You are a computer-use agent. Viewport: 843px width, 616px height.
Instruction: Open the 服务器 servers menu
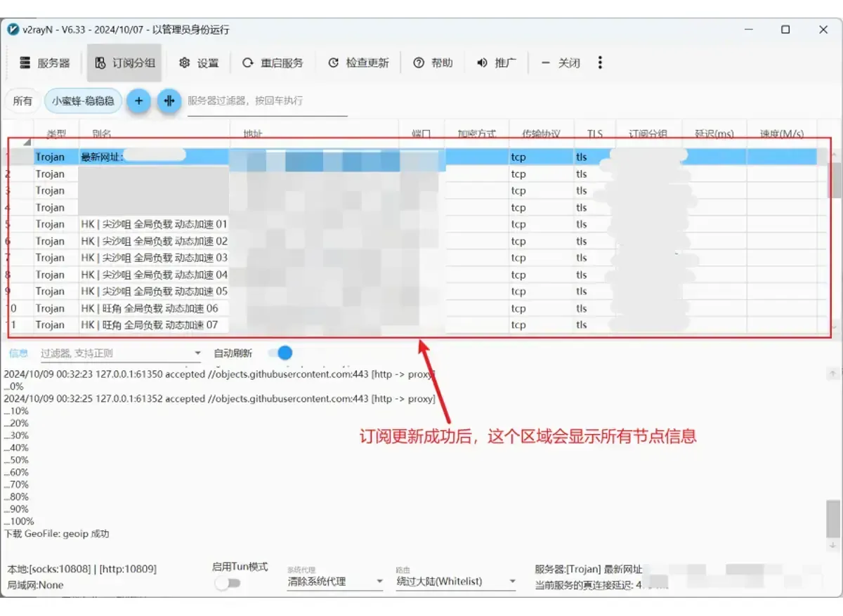pos(45,63)
